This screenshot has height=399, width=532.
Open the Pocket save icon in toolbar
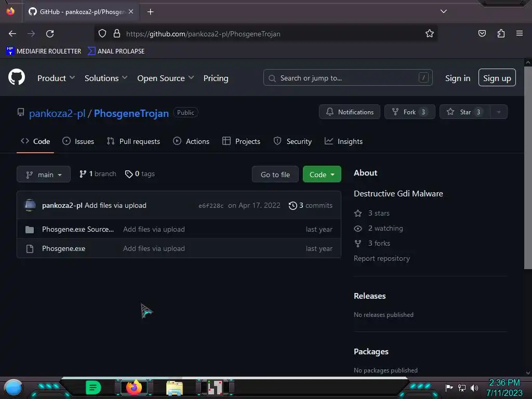coord(482,33)
